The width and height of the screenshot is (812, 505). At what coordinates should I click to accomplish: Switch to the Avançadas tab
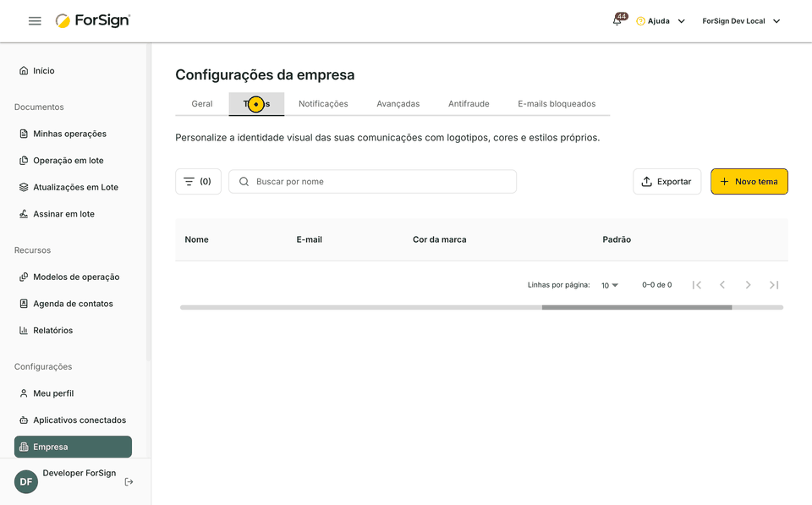click(398, 104)
